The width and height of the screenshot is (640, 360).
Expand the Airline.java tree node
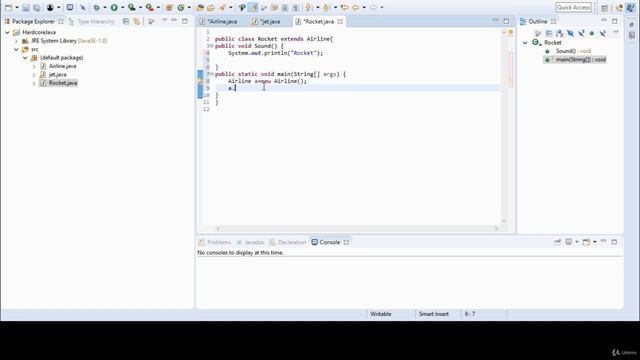[34, 66]
